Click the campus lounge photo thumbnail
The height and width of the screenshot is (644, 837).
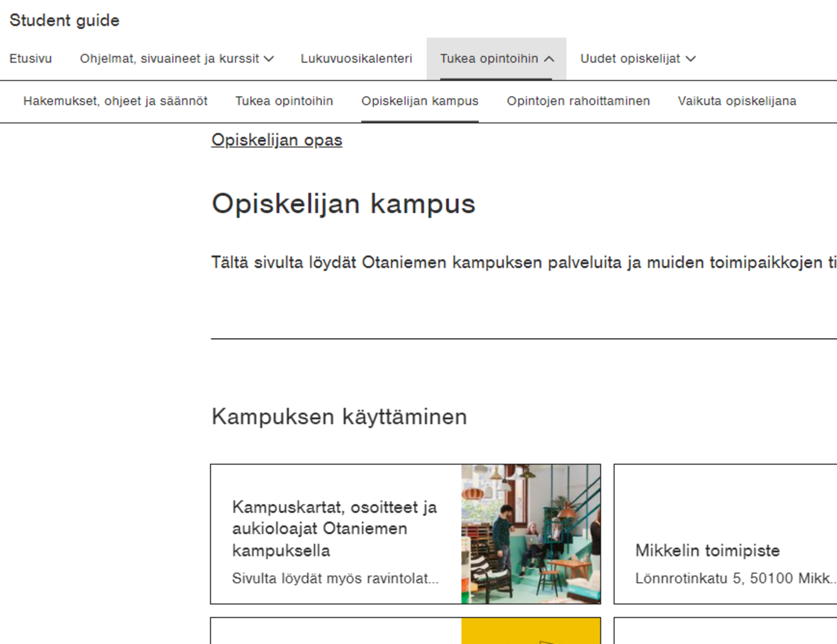click(x=531, y=534)
